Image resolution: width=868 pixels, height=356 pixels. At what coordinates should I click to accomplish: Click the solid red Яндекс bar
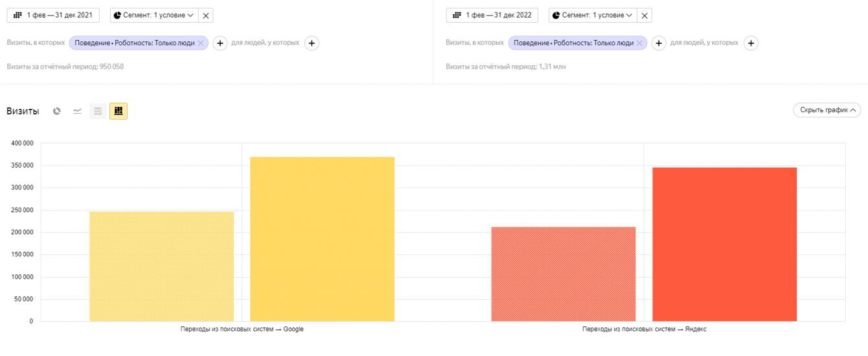[724, 244]
